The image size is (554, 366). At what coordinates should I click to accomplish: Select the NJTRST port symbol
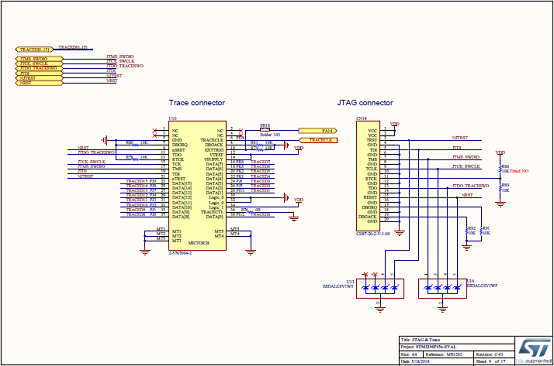(x=39, y=78)
